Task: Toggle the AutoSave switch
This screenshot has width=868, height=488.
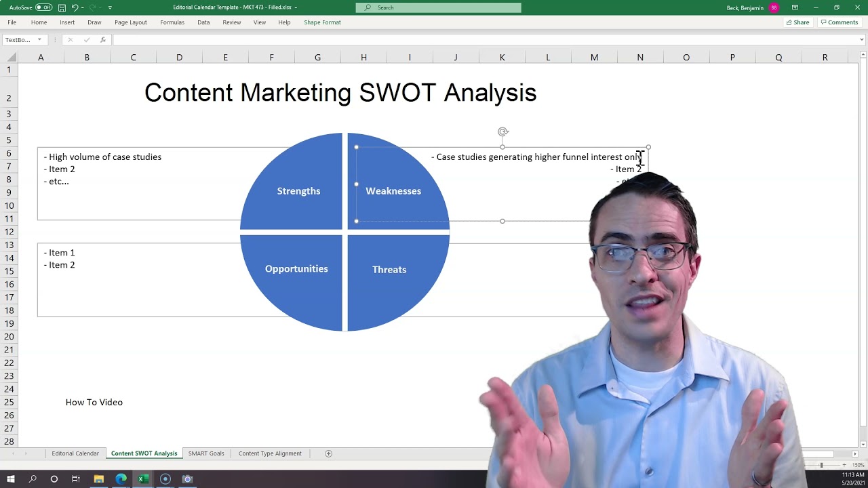Action: 43,7
